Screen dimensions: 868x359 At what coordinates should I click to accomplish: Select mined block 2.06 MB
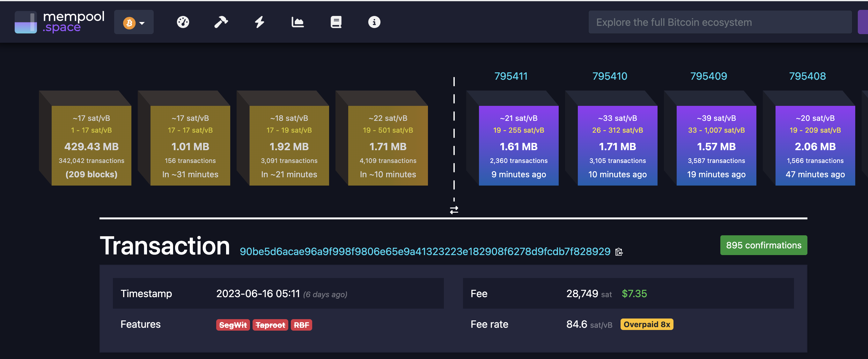coord(815,145)
